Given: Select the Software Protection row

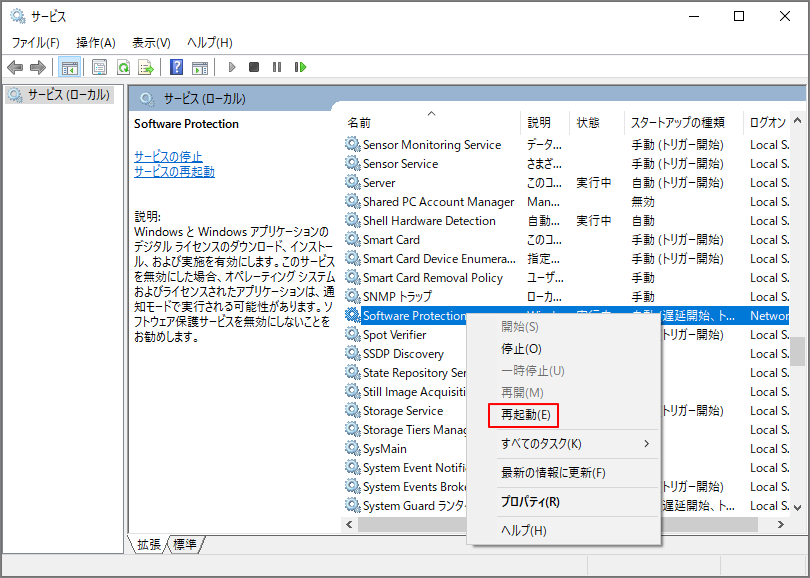Looking at the screenshot, I should 566,316.
